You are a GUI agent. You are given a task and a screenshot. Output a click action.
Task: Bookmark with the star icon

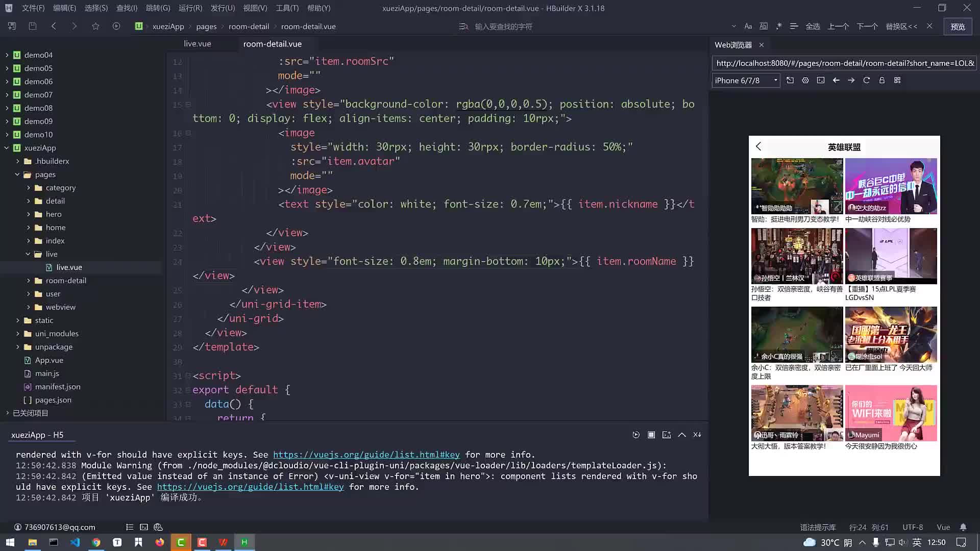click(95, 26)
